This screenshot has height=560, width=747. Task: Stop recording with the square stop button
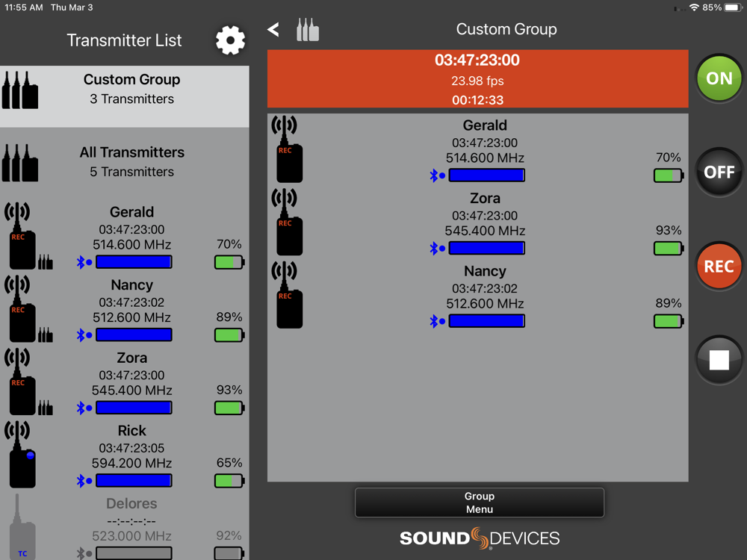[719, 360]
